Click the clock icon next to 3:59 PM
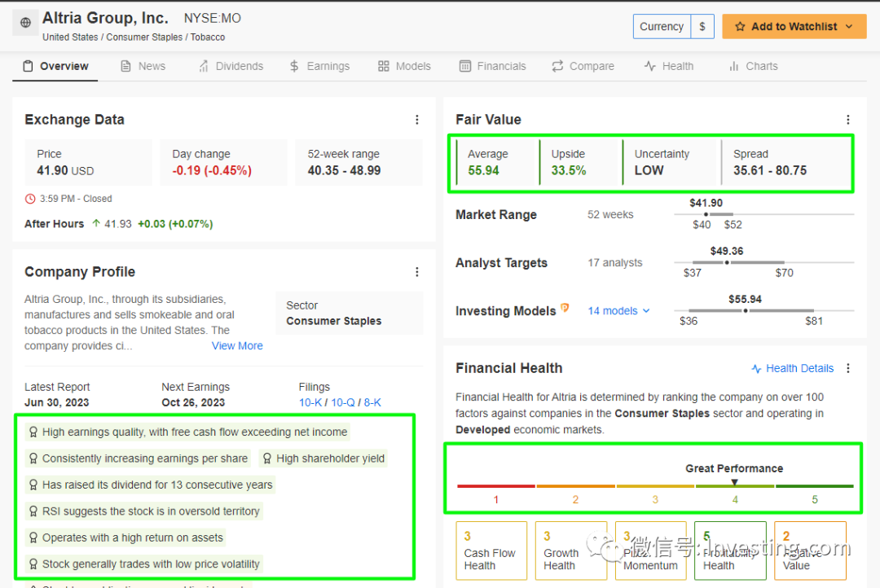The width and height of the screenshot is (880, 588). (x=30, y=199)
